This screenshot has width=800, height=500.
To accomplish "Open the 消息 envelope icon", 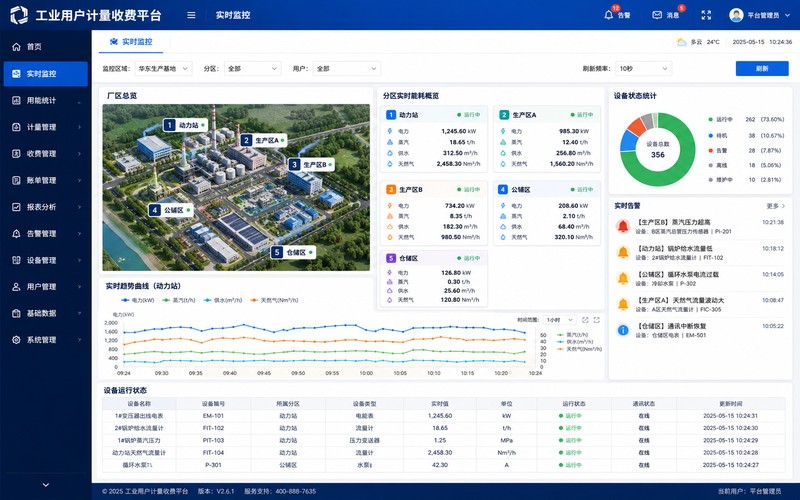I will pos(657,15).
